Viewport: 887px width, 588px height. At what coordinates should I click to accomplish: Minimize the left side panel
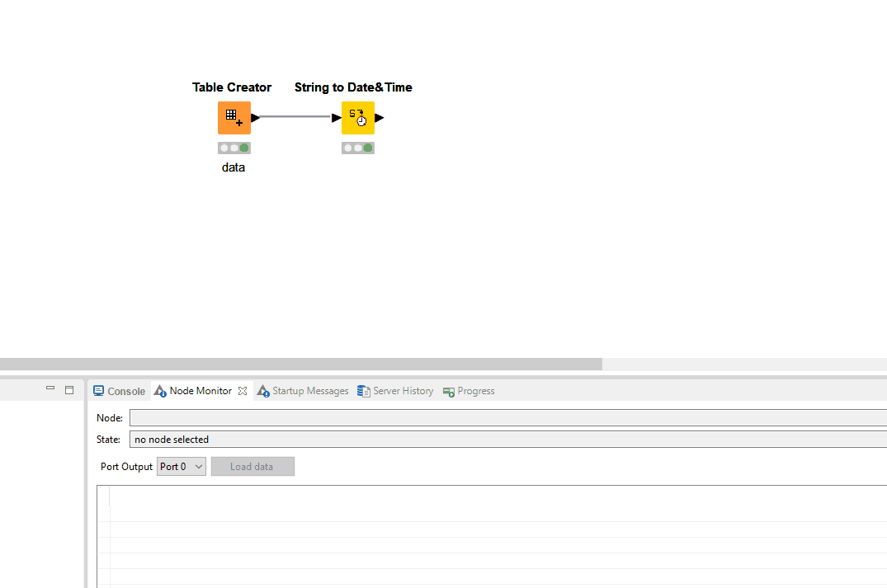tap(50, 389)
